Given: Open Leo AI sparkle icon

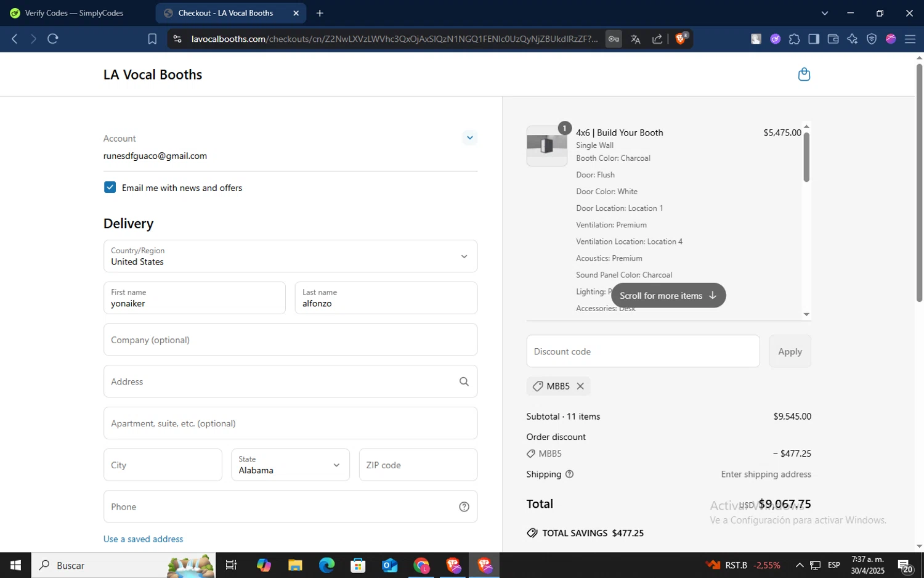Looking at the screenshot, I should tap(853, 39).
